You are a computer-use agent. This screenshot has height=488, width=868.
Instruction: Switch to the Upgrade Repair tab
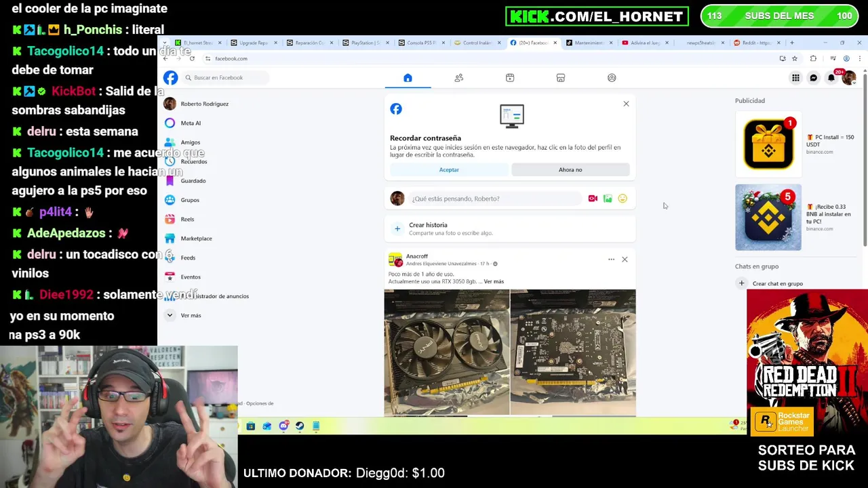coord(254,43)
